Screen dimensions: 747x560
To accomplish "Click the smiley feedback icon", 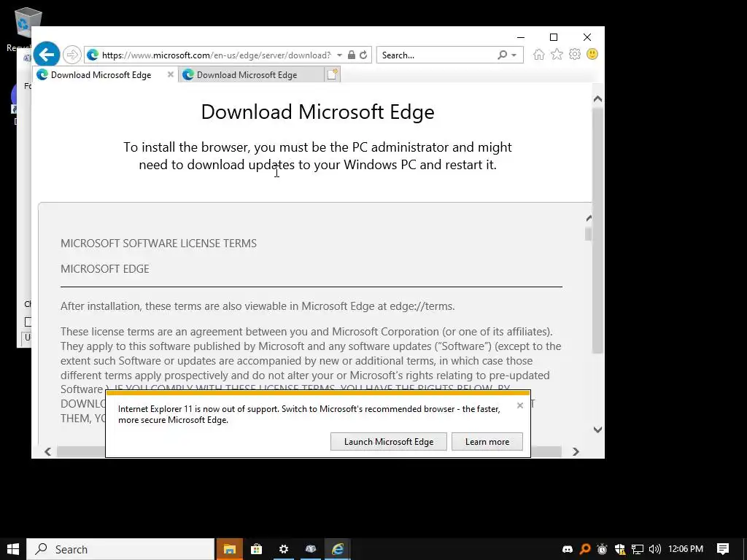I will [x=592, y=54].
